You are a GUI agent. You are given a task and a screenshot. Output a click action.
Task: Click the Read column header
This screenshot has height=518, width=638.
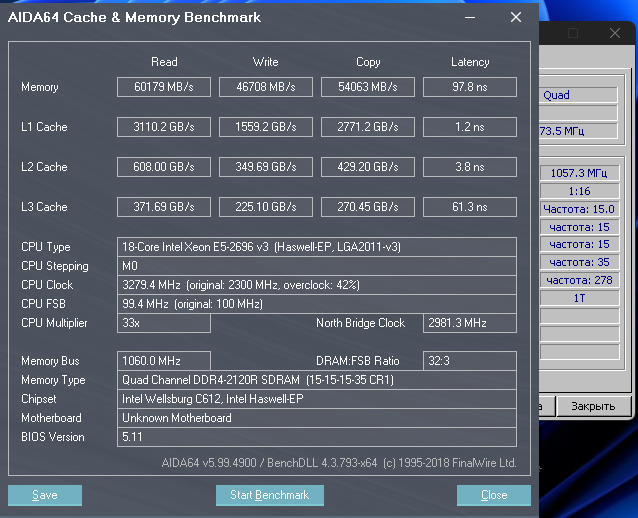coord(164,62)
